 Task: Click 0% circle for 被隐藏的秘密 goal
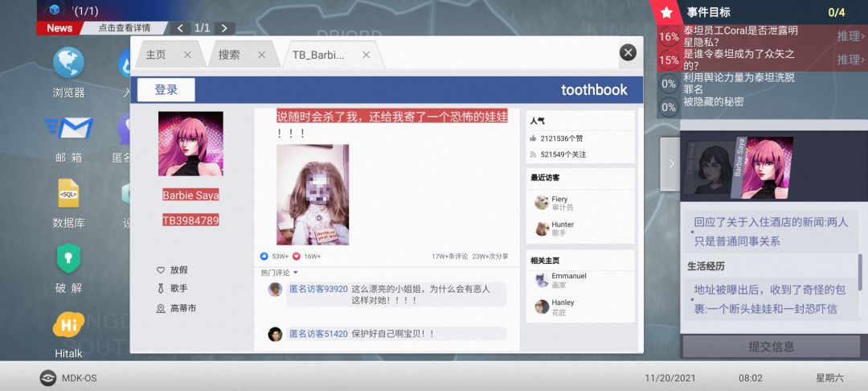(669, 107)
